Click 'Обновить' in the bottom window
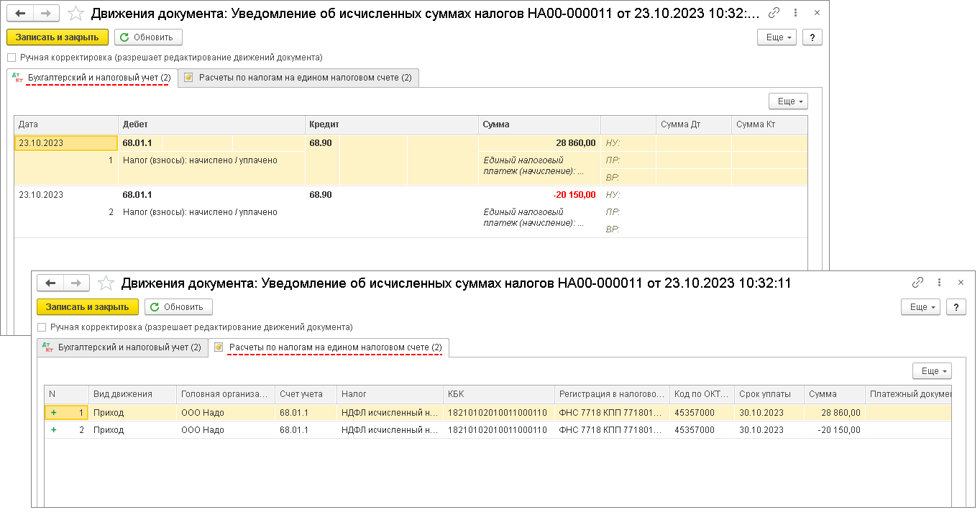This screenshot has height=515, width=980. point(178,307)
